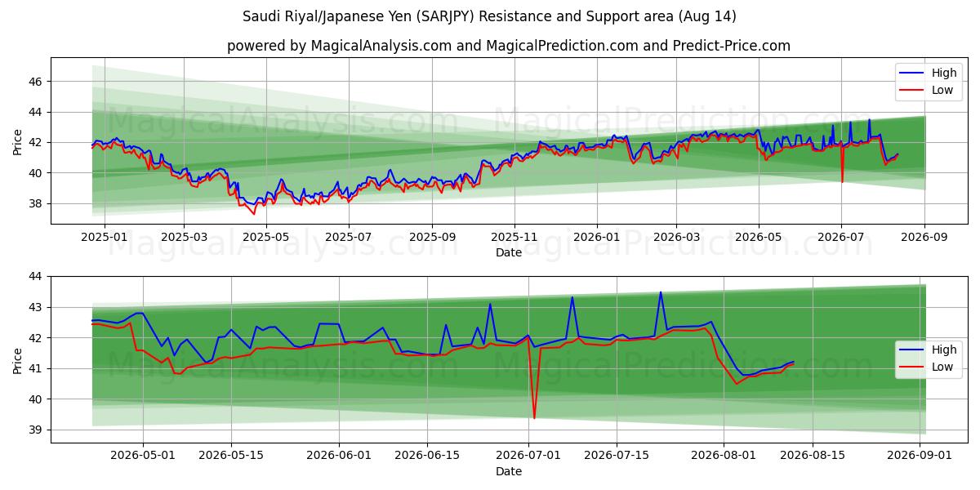Image resolution: width=980 pixels, height=490 pixels.
Task: Click the '2026-07-15' tick label
Action: tap(616, 456)
